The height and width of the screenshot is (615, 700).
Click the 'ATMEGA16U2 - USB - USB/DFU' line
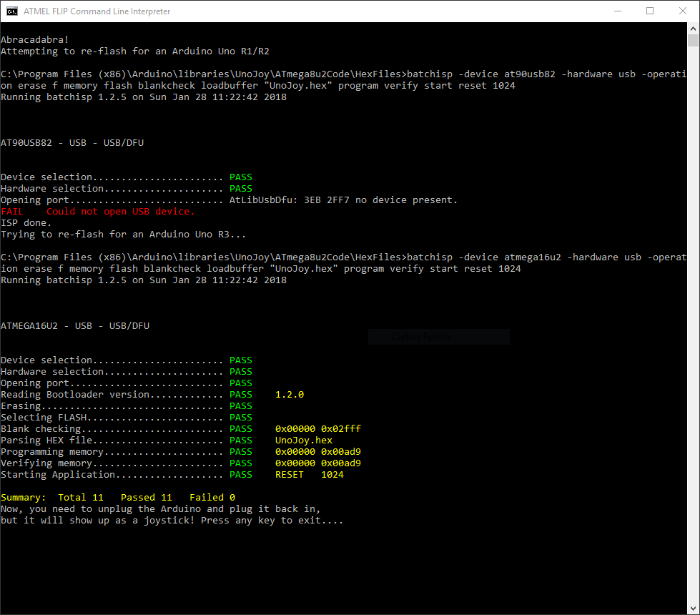(75, 326)
